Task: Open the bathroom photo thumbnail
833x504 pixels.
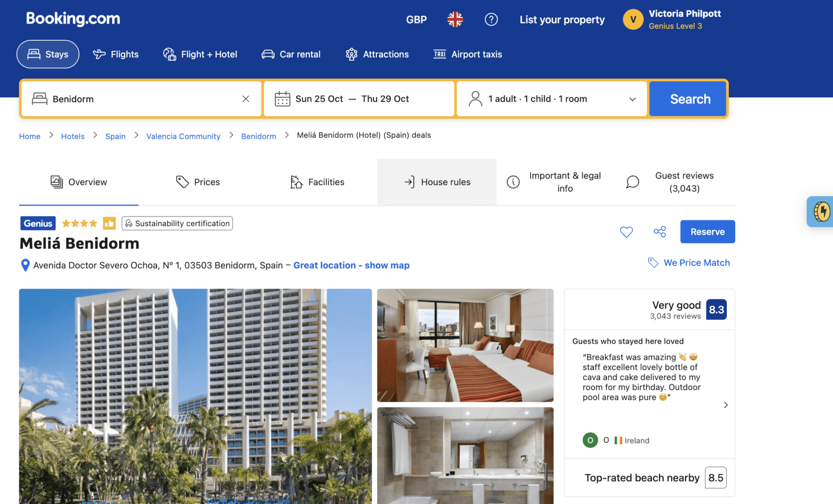Action: [465, 456]
